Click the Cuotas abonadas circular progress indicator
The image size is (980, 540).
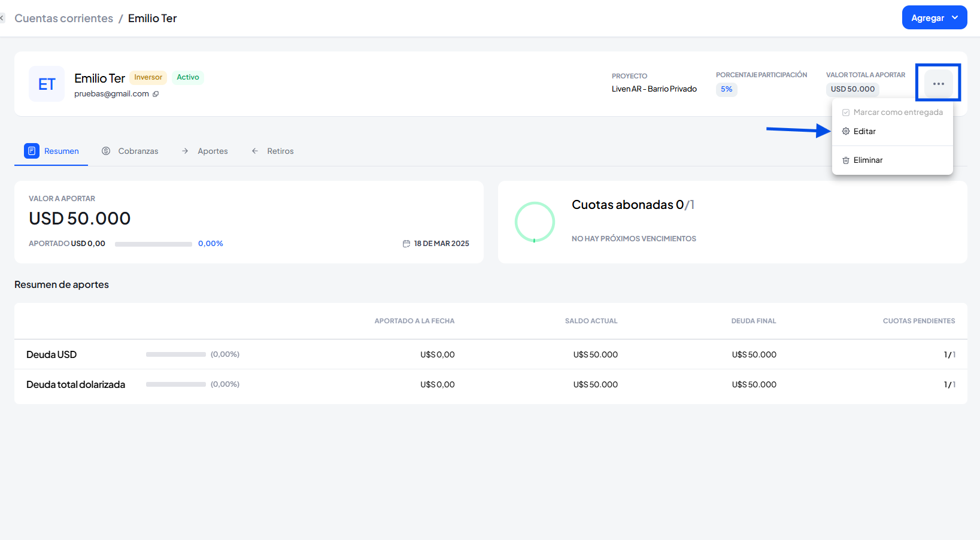click(x=535, y=222)
